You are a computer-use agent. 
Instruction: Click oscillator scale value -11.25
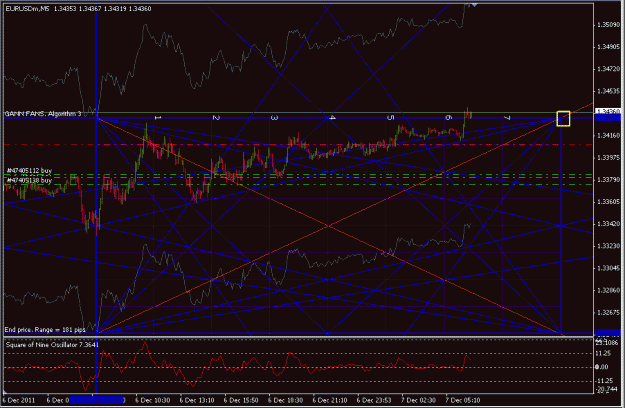605,381
